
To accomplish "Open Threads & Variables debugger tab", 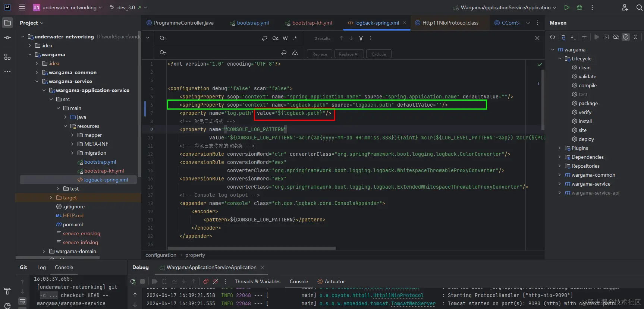I will click(x=257, y=281).
